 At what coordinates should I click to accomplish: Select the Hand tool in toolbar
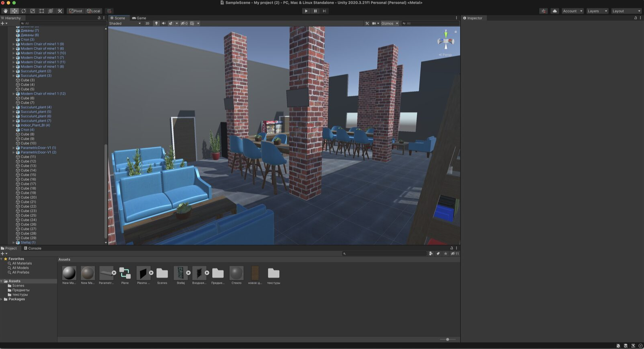coord(5,11)
